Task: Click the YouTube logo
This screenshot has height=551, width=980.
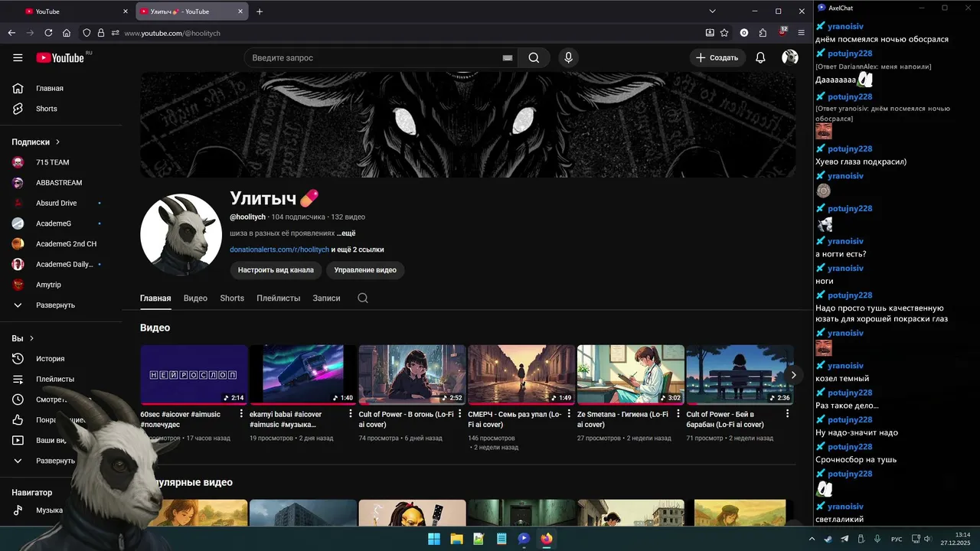Action: (x=60, y=57)
